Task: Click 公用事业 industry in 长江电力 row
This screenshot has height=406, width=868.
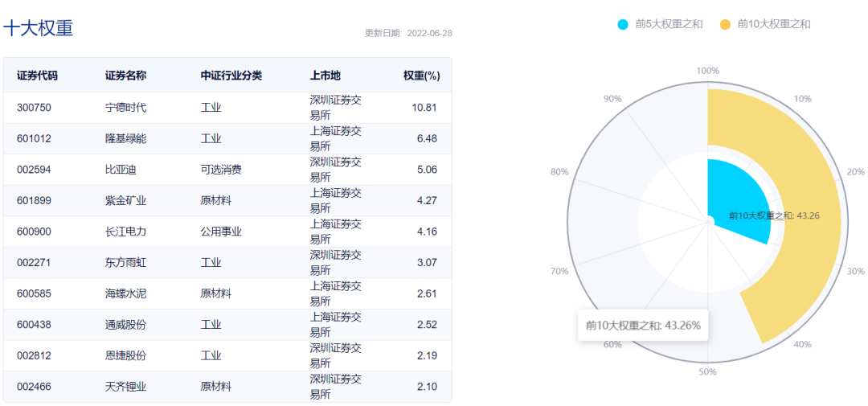Action: click(221, 232)
